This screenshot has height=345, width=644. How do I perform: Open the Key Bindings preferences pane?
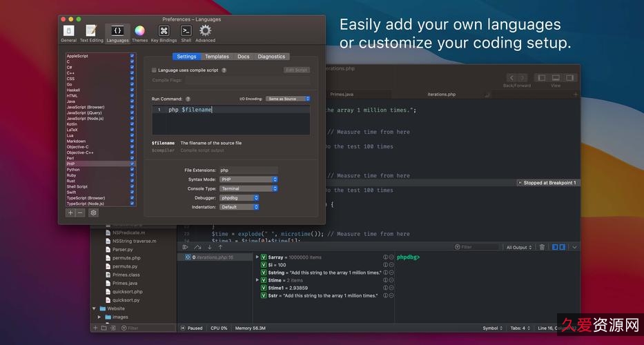click(x=164, y=32)
